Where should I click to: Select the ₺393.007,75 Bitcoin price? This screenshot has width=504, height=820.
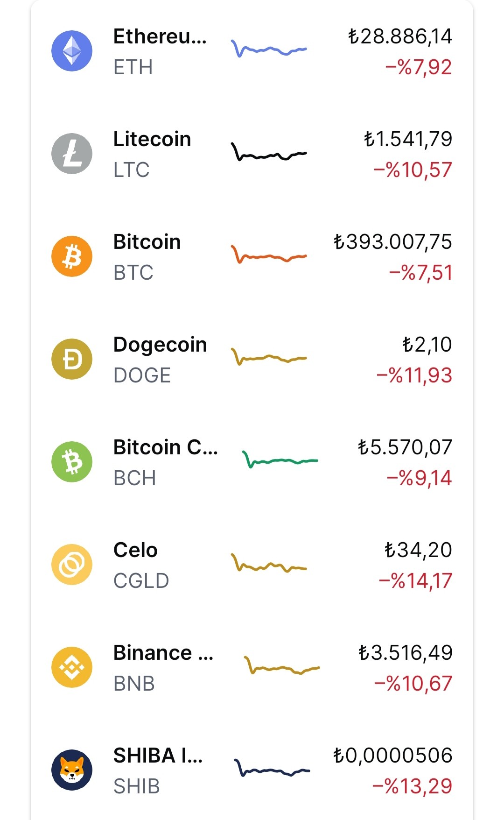[392, 242]
